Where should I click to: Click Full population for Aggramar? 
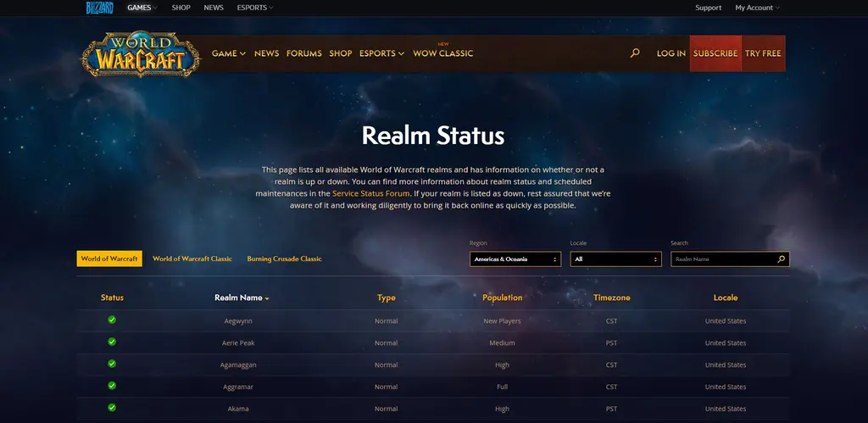[502, 387]
